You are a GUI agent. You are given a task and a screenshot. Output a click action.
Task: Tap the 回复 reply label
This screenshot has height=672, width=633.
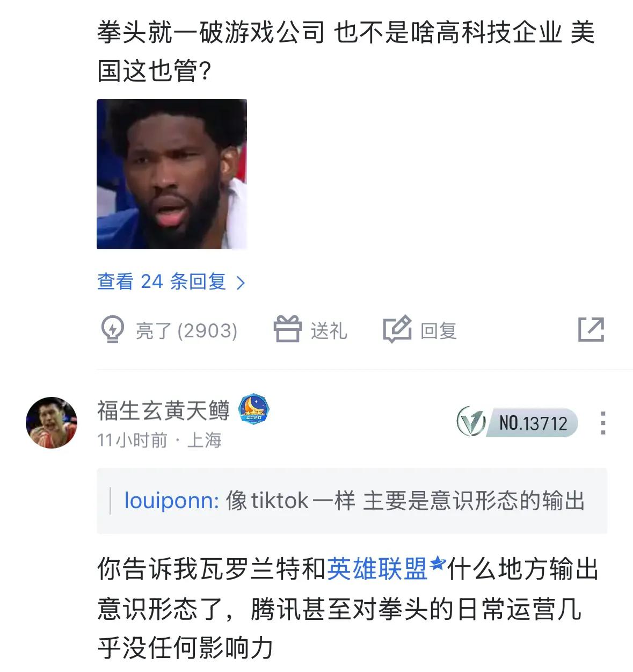point(438,330)
